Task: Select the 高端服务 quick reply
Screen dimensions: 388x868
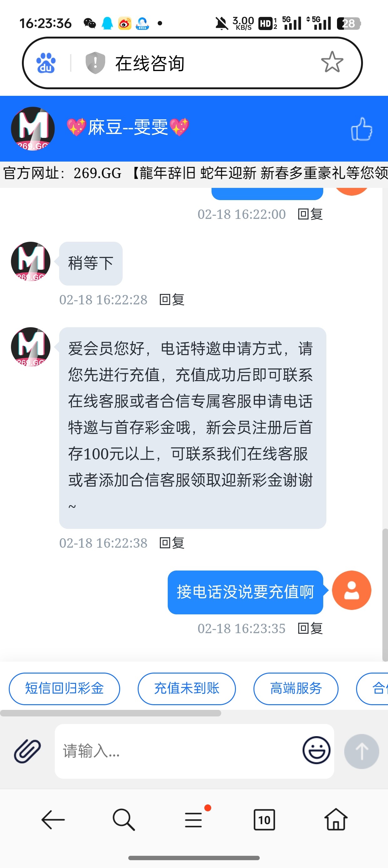Action: (x=296, y=688)
